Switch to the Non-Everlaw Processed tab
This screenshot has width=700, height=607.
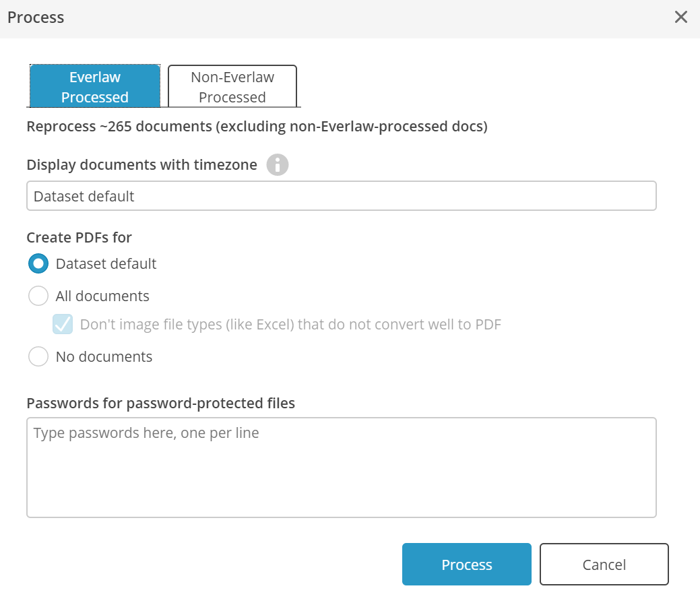pyautogui.click(x=232, y=86)
